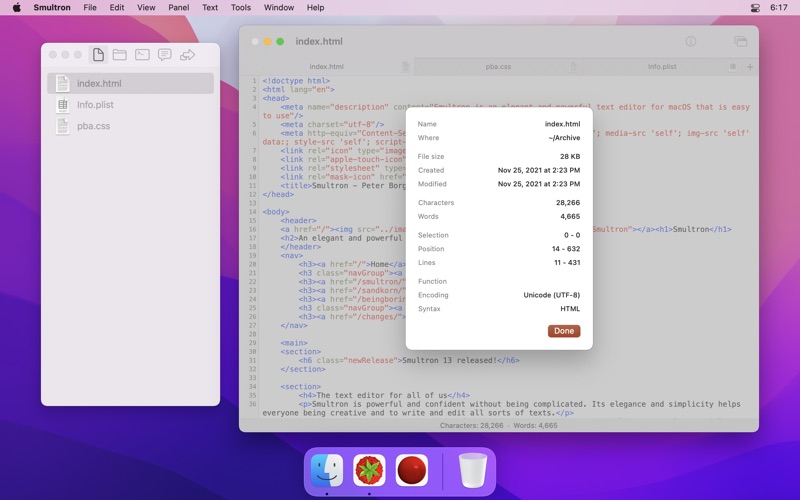Click the <body> tag on line 14
The height and width of the screenshot is (500, 800).
pyautogui.click(x=276, y=212)
